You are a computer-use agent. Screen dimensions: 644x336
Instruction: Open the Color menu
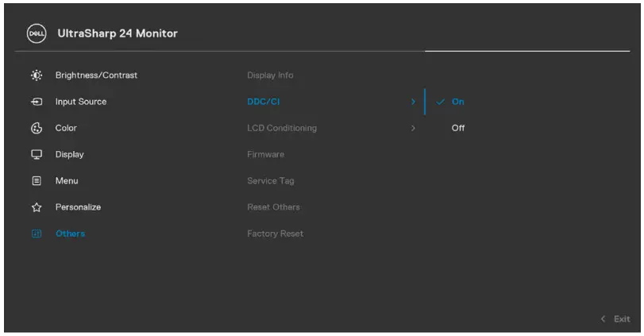66,128
